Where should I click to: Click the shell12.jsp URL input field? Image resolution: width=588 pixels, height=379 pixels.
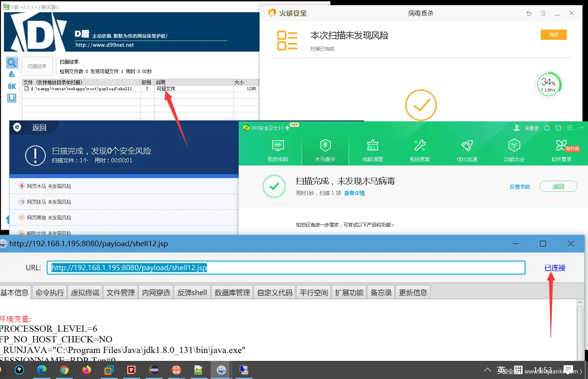(x=286, y=268)
